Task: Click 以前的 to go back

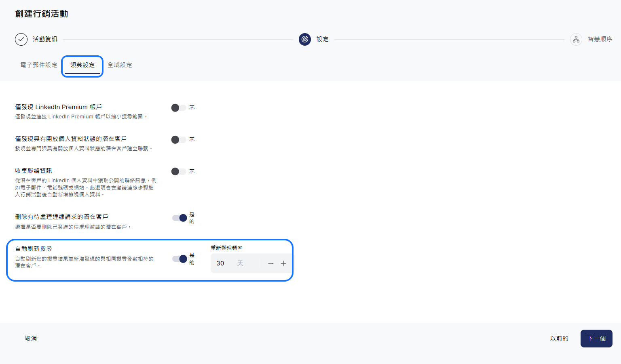Action: point(559,339)
